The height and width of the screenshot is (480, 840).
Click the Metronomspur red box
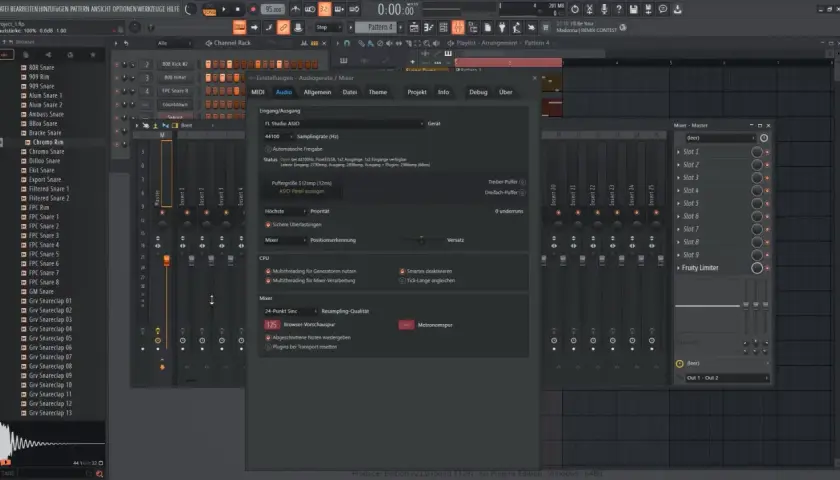pos(406,325)
